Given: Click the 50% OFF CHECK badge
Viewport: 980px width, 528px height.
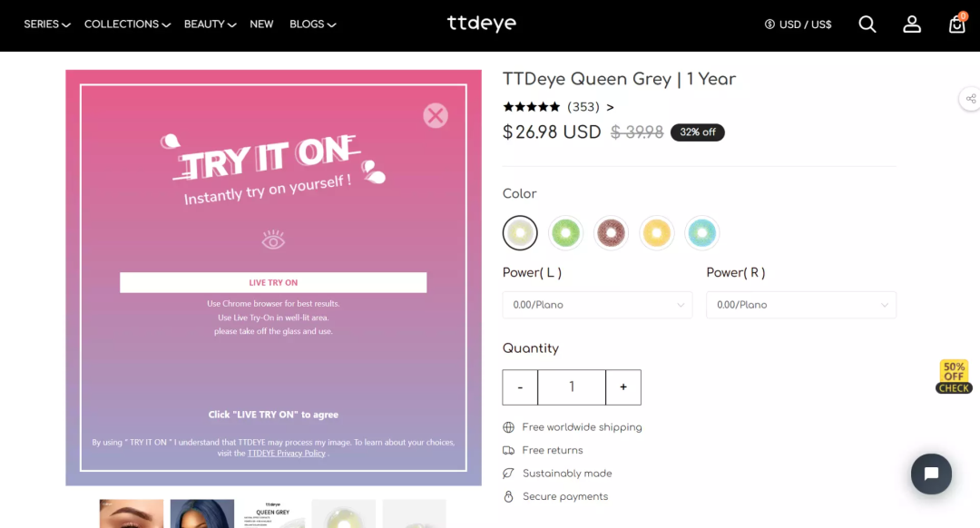Looking at the screenshot, I should (954, 376).
